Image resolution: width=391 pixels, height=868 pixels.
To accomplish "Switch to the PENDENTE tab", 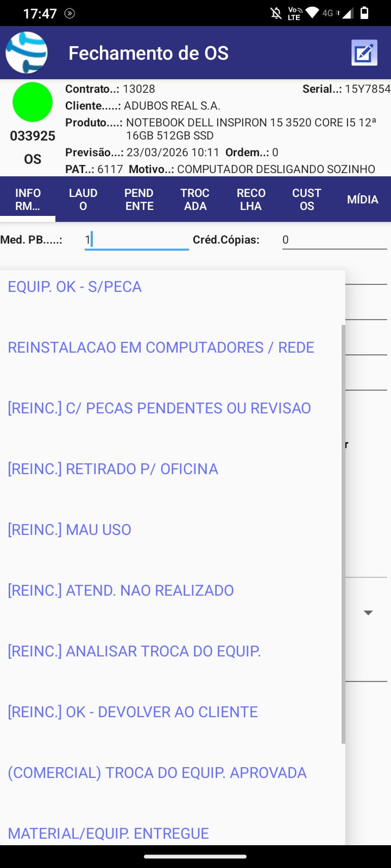I will pyautogui.click(x=139, y=199).
